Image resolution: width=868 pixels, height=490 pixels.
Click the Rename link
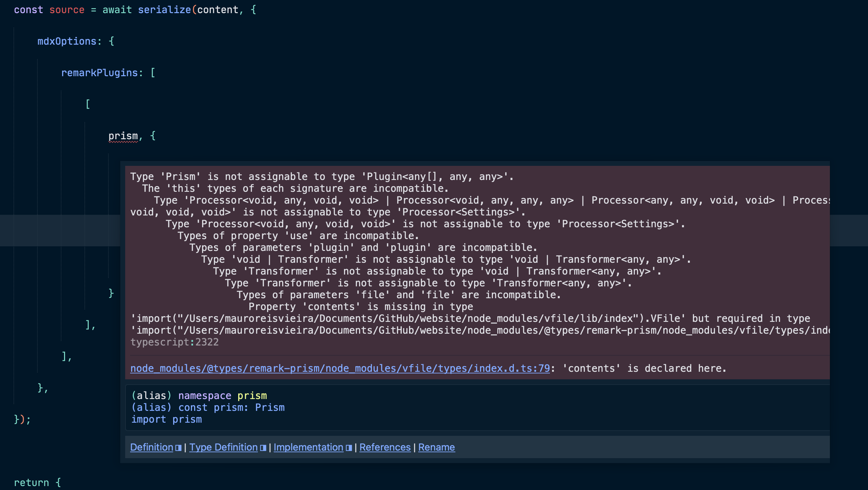coord(436,447)
